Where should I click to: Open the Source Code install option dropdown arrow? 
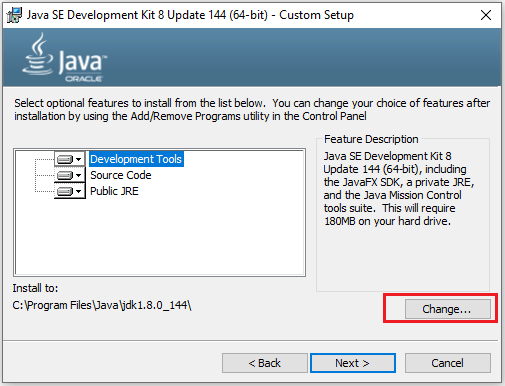point(79,175)
